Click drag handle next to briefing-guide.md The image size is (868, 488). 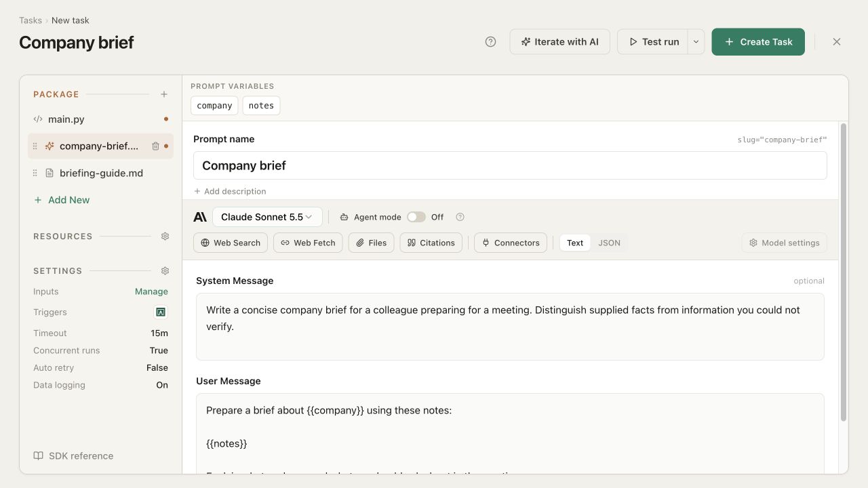[x=35, y=173]
